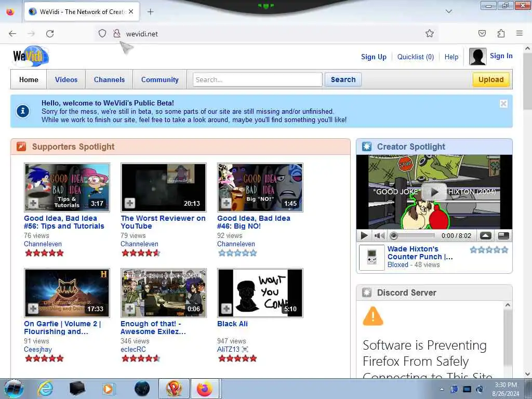Click the Sign In link
532x399 pixels.
(x=501, y=56)
